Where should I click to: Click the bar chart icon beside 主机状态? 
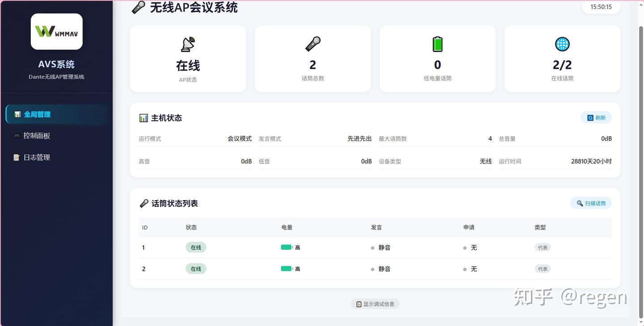[x=144, y=118]
